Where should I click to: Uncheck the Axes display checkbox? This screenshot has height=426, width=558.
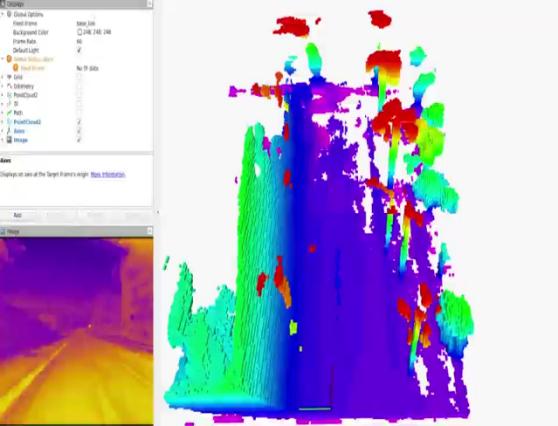79,131
